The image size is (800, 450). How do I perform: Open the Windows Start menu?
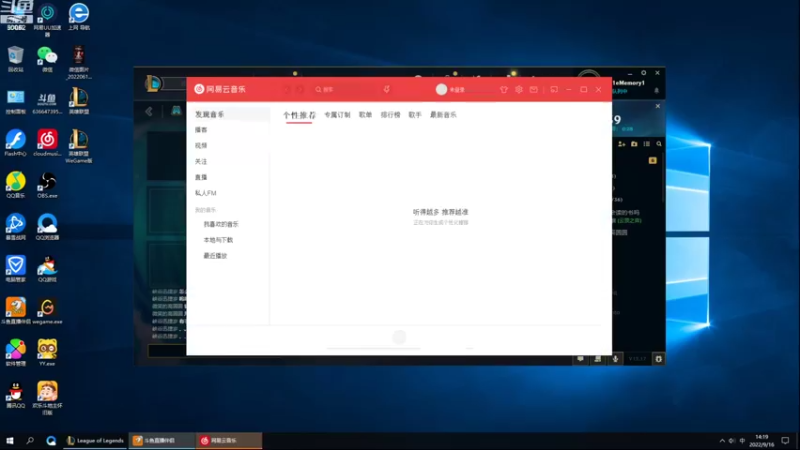[x=10, y=440]
